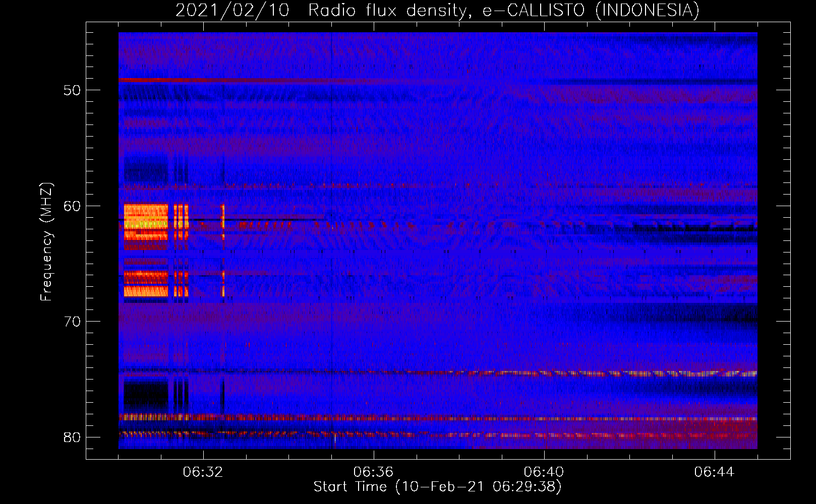
Task: Click the 80 MHz y-axis tick label
Action: point(72,437)
